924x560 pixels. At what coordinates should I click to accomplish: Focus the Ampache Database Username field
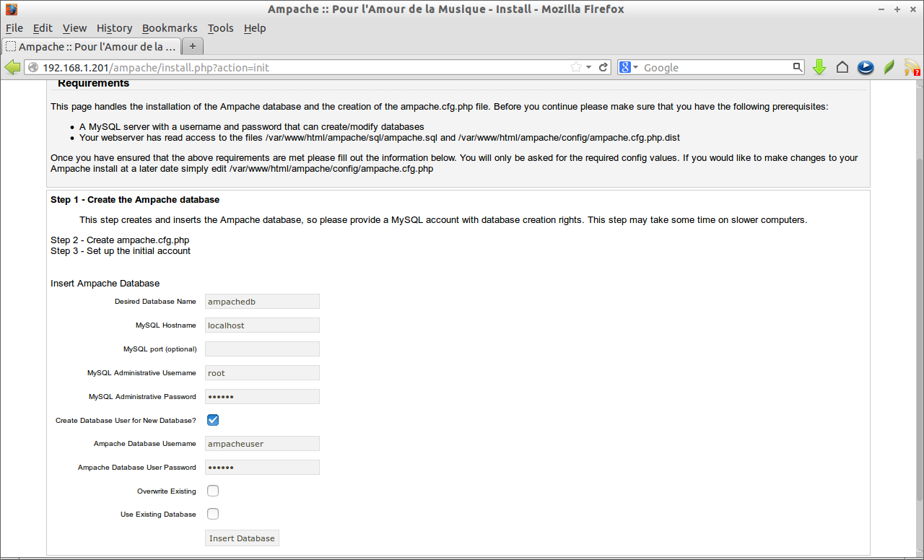pyautogui.click(x=262, y=444)
